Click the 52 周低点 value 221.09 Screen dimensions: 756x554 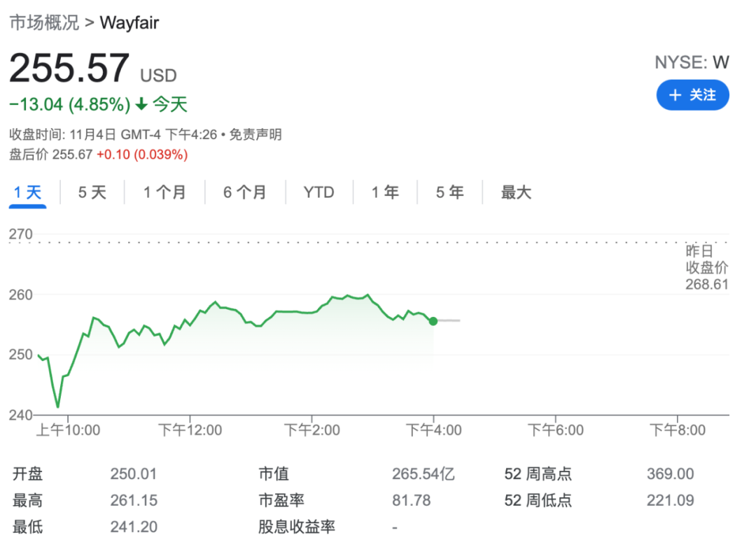(670, 501)
